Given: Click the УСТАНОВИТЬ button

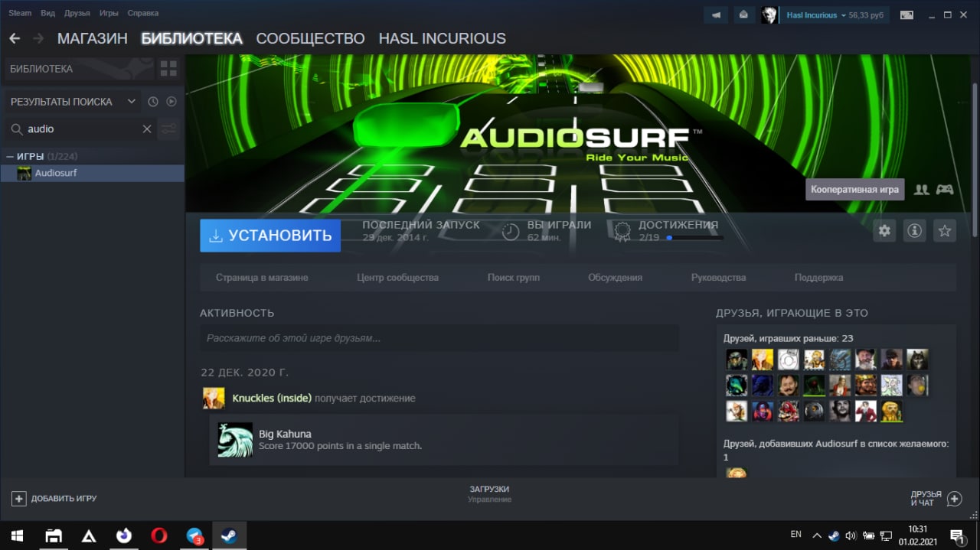Looking at the screenshot, I should click(270, 236).
